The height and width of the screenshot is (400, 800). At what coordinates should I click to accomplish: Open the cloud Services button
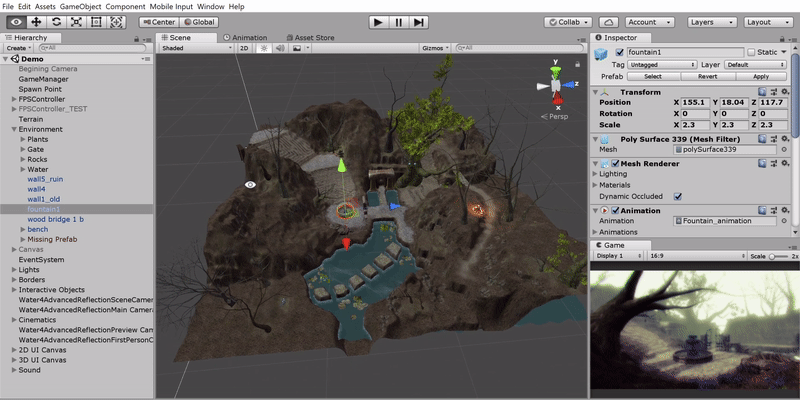pos(609,22)
